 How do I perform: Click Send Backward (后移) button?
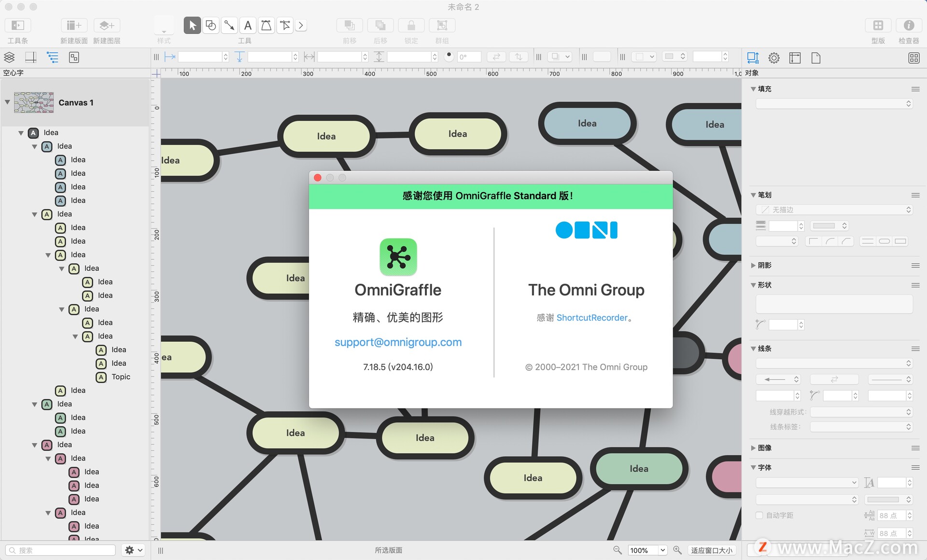point(380,26)
